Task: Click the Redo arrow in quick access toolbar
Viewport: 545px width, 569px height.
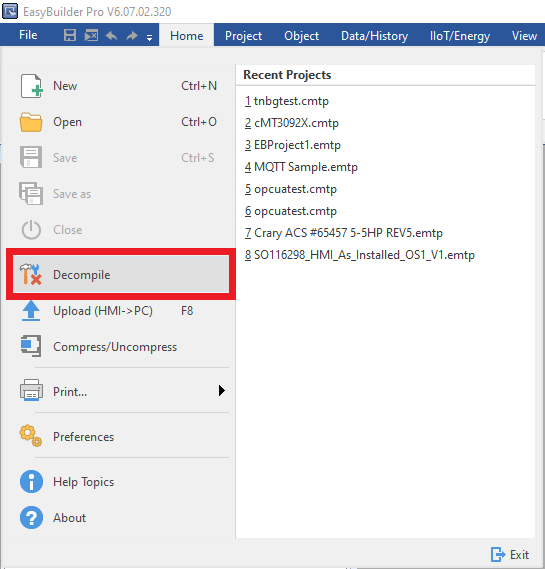Action: coord(132,36)
